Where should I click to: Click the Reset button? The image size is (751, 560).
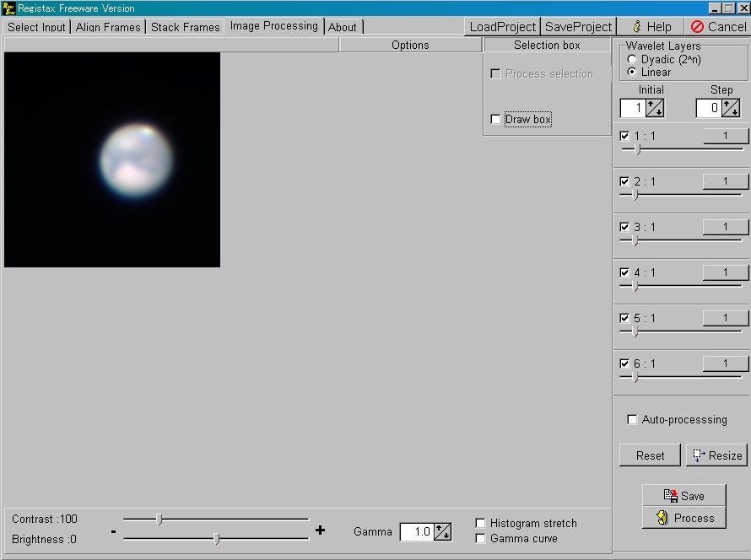click(650, 455)
